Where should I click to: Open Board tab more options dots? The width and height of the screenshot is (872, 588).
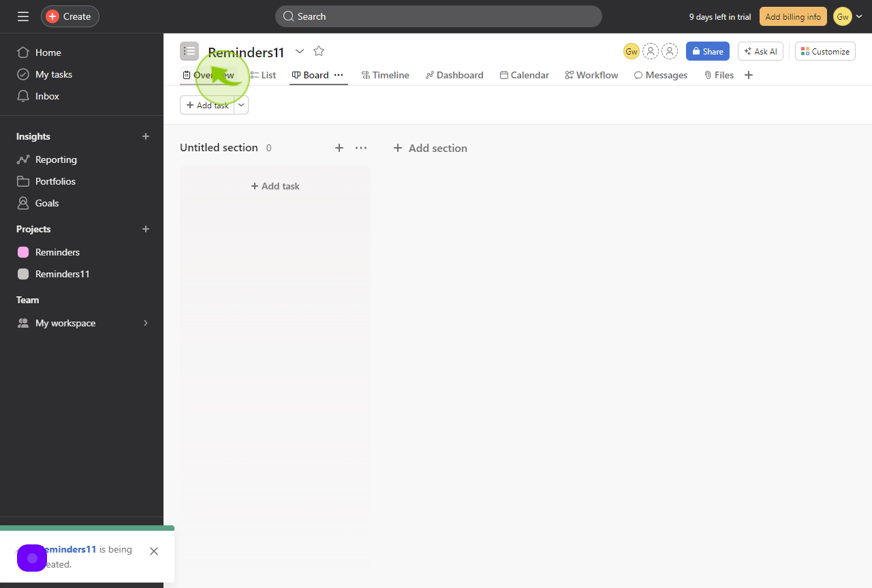339,75
